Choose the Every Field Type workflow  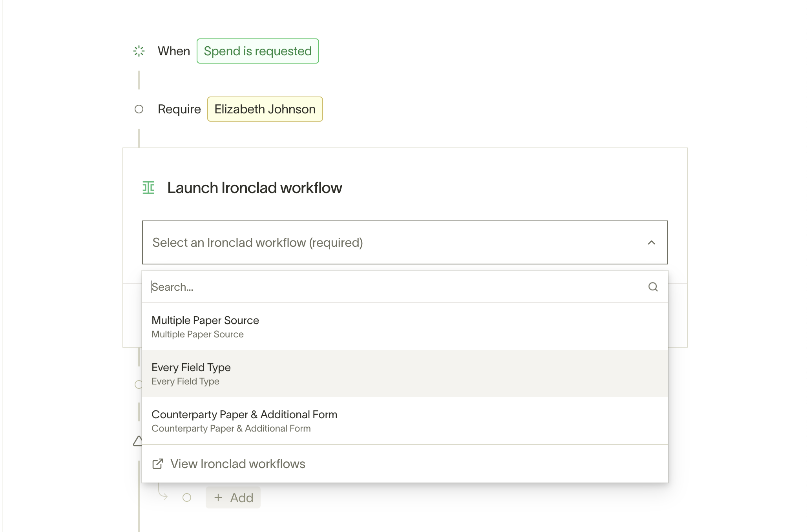[x=405, y=373]
